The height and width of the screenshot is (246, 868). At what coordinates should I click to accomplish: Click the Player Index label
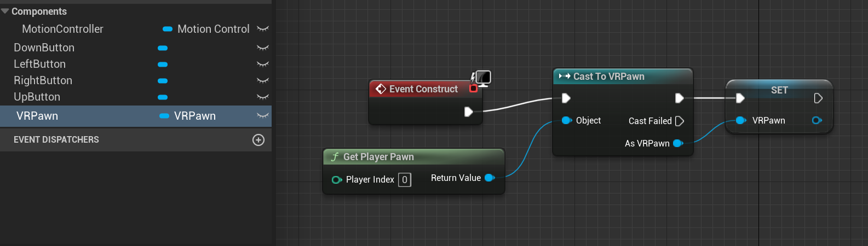pyautogui.click(x=370, y=179)
